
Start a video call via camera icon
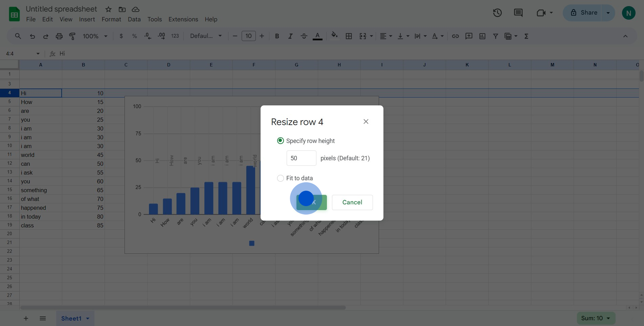(541, 13)
